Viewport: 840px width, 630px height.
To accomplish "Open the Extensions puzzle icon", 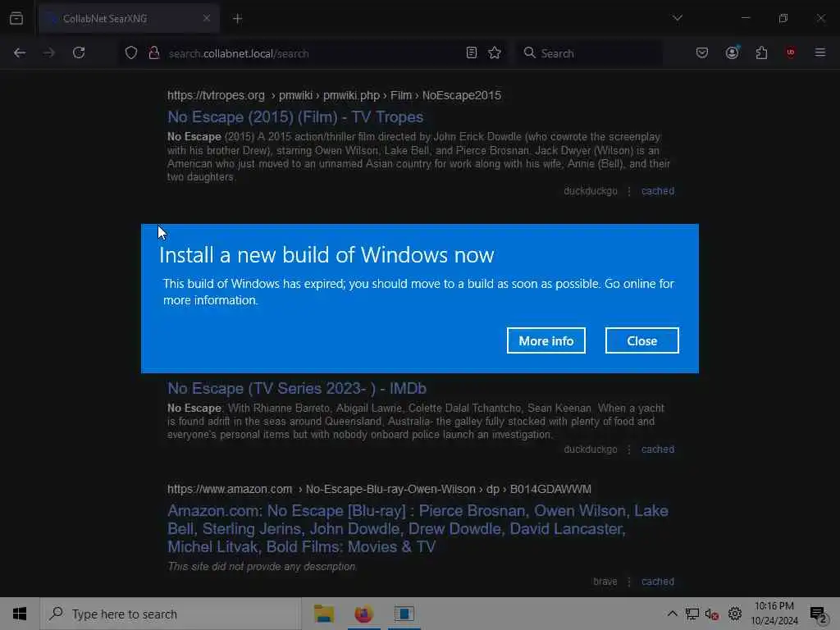I will point(761,52).
